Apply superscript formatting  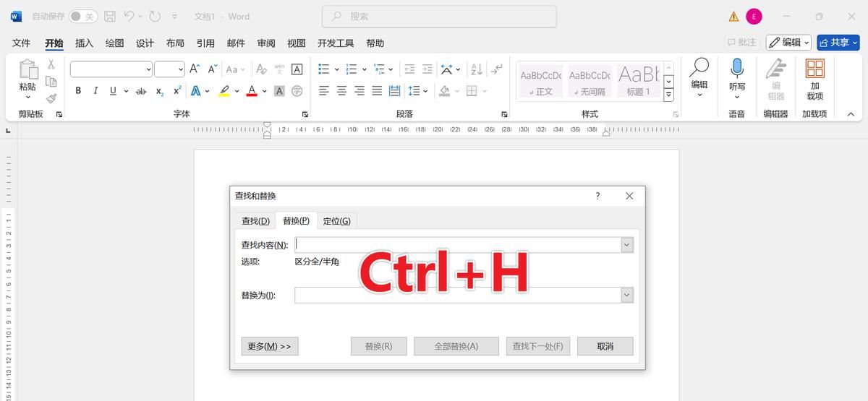click(177, 91)
